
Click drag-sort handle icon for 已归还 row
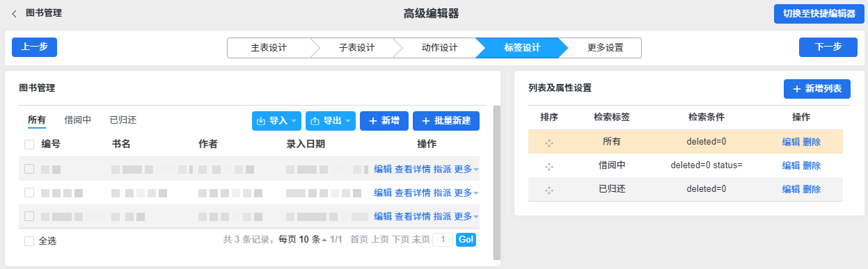(x=549, y=189)
